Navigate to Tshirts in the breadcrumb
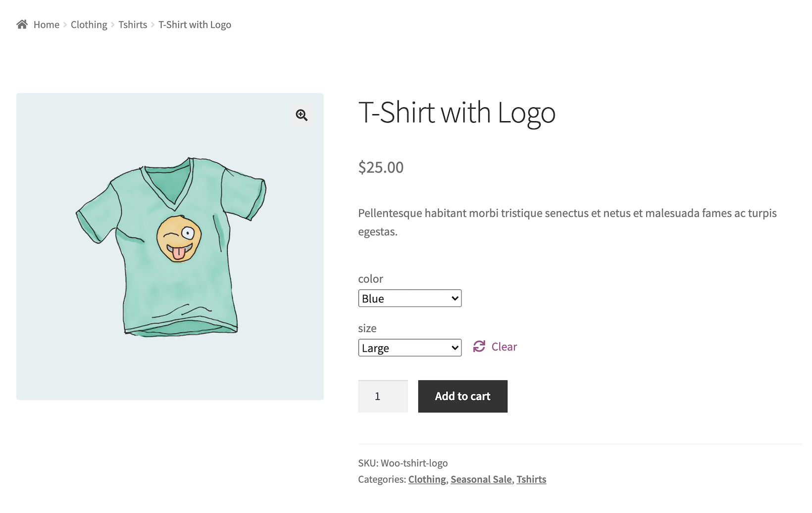 coord(133,25)
